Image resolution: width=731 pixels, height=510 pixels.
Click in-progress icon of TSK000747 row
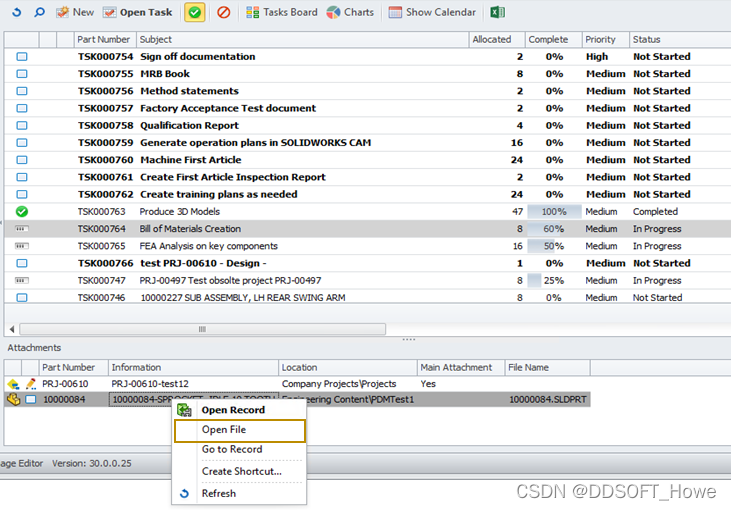point(22,281)
